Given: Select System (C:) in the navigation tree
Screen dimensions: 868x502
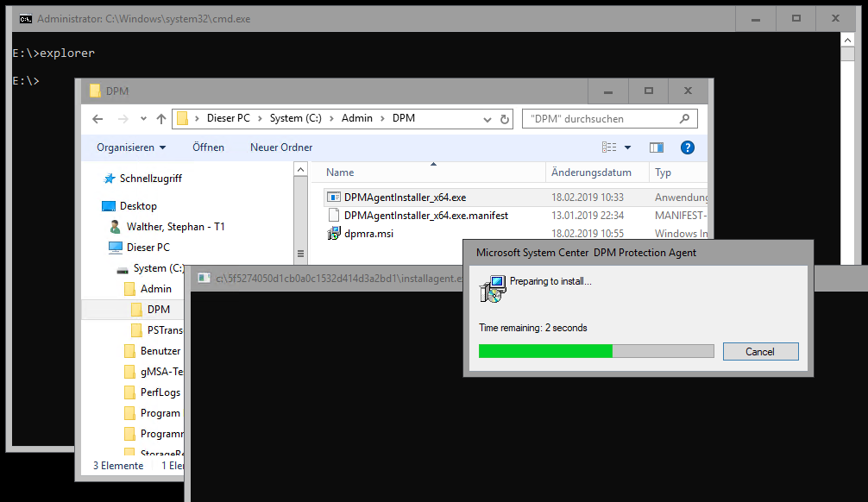Looking at the screenshot, I should pyautogui.click(x=158, y=268).
